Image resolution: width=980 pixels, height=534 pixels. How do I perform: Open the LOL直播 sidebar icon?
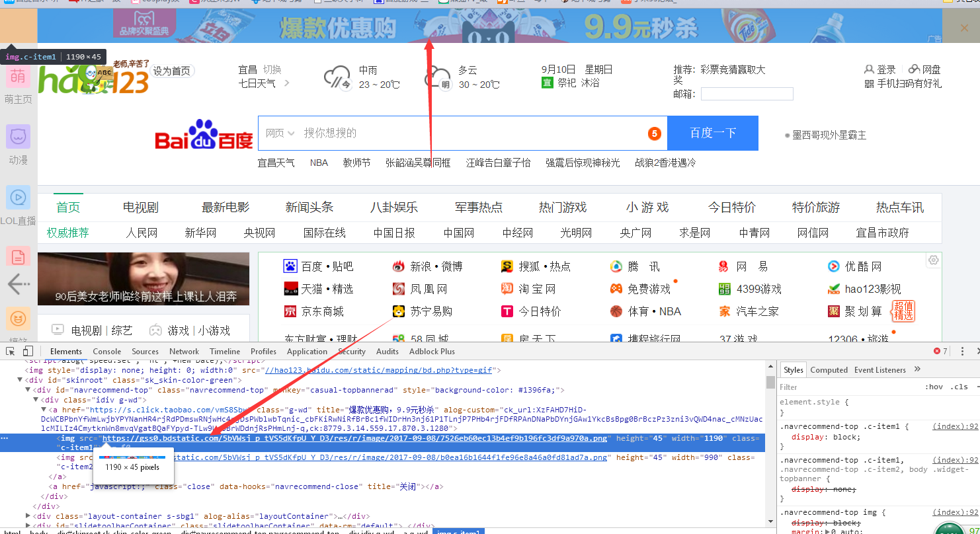(18, 197)
